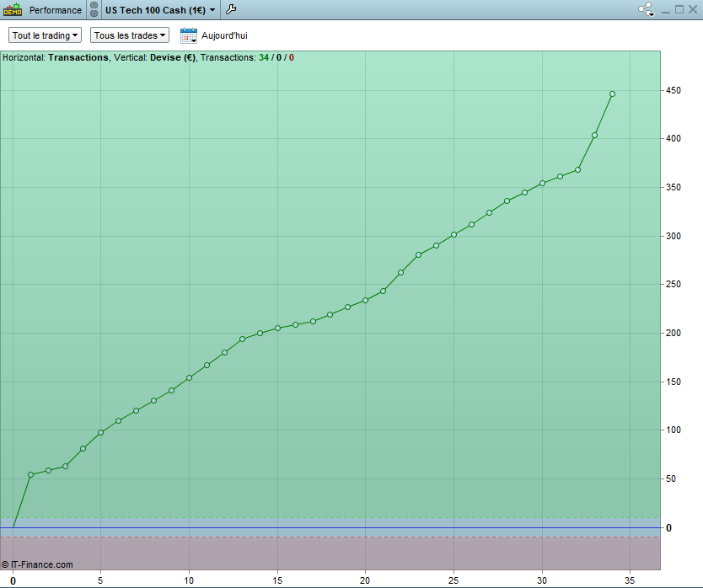Minimize the Performance window

pos(666,10)
